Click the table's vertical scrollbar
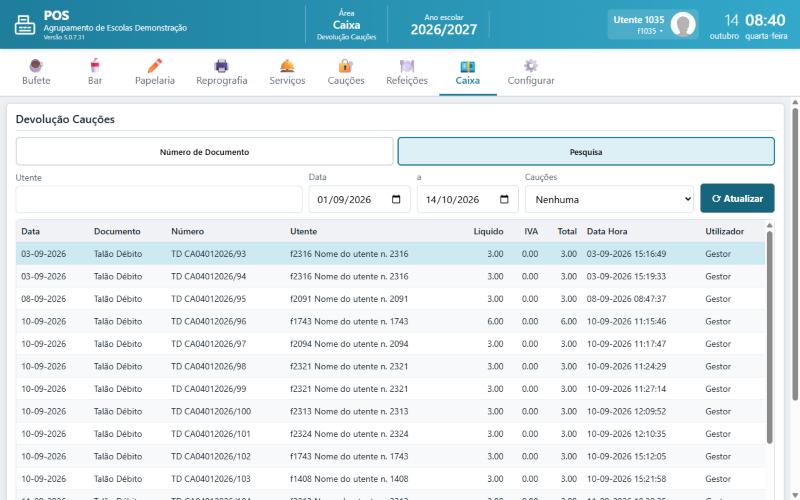Image resolution: width=800 pixels, height=500 pixels. (x=769, y=337)
